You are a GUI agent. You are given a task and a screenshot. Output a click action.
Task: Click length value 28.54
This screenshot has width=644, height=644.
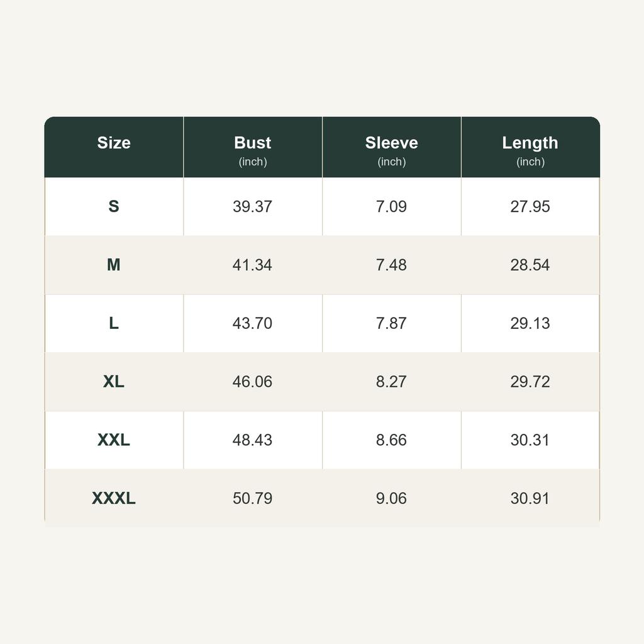pyautogui.click(x=530, y=265)
